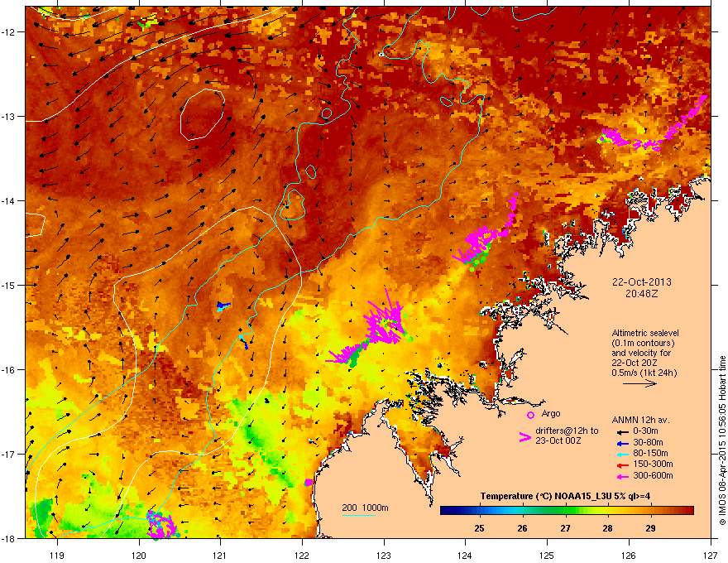
Task: Click the 124 longitude axis label
Action: click(465, 555)
